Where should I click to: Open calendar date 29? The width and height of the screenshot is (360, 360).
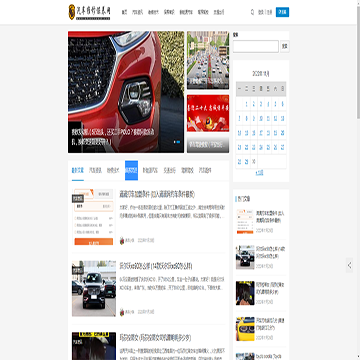pos(247,162)
